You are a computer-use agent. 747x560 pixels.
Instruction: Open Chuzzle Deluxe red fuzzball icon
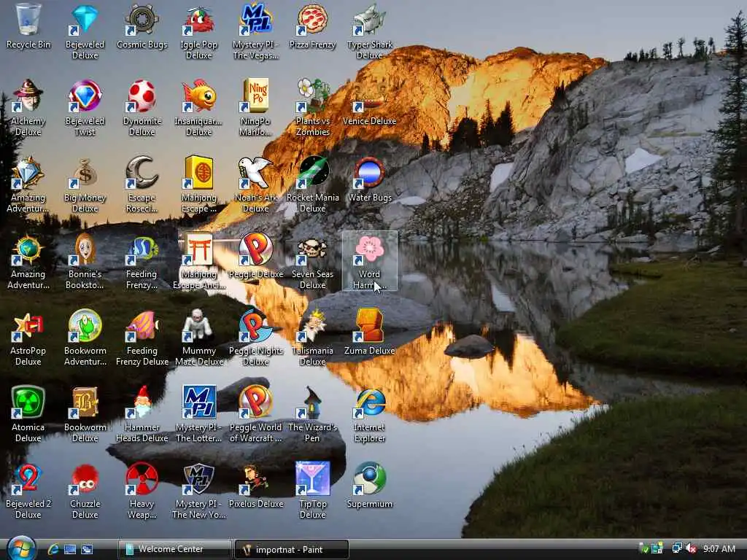click(x=85, y=491)
